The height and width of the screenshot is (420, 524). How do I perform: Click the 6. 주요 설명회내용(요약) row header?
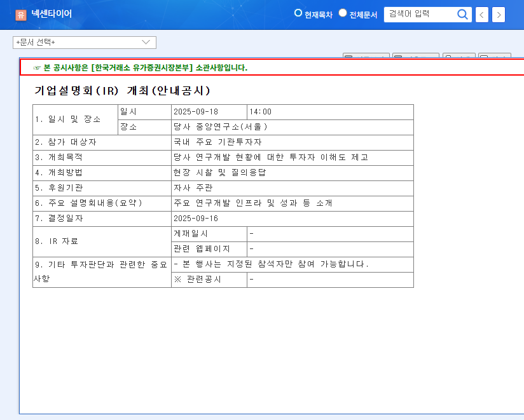[x=102, y=203]
